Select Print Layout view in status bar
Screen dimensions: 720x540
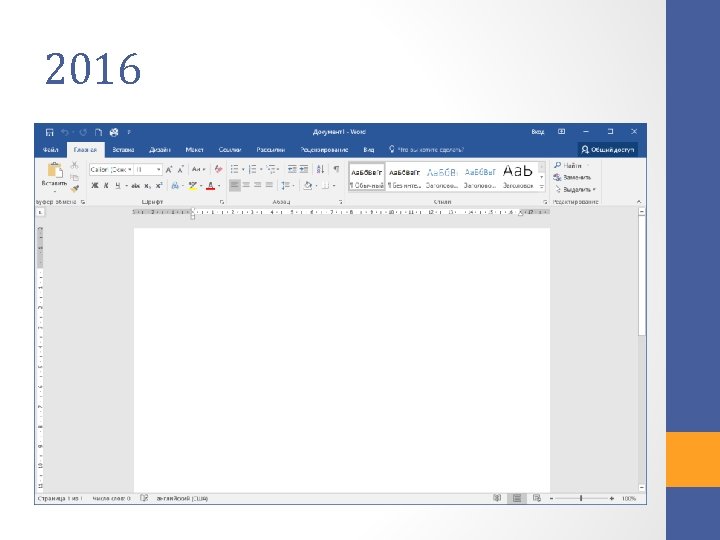pyautogui.click(x=517, y=498)
